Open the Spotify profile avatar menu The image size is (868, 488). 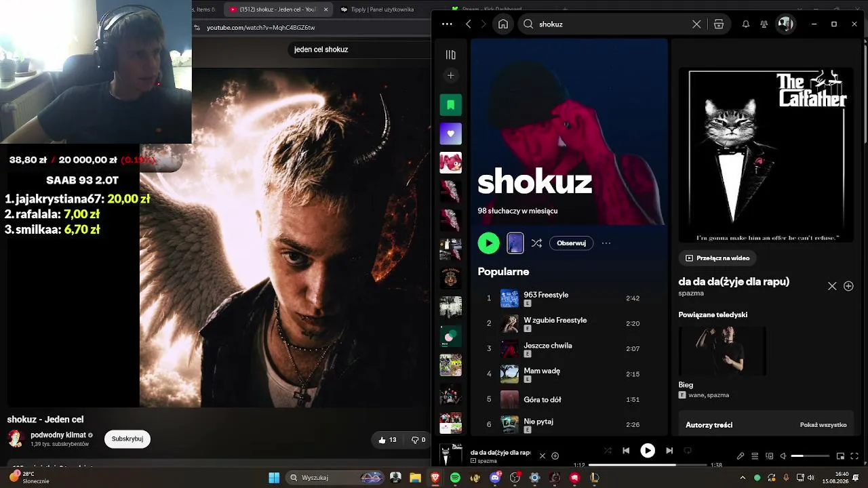coord(785,24)
